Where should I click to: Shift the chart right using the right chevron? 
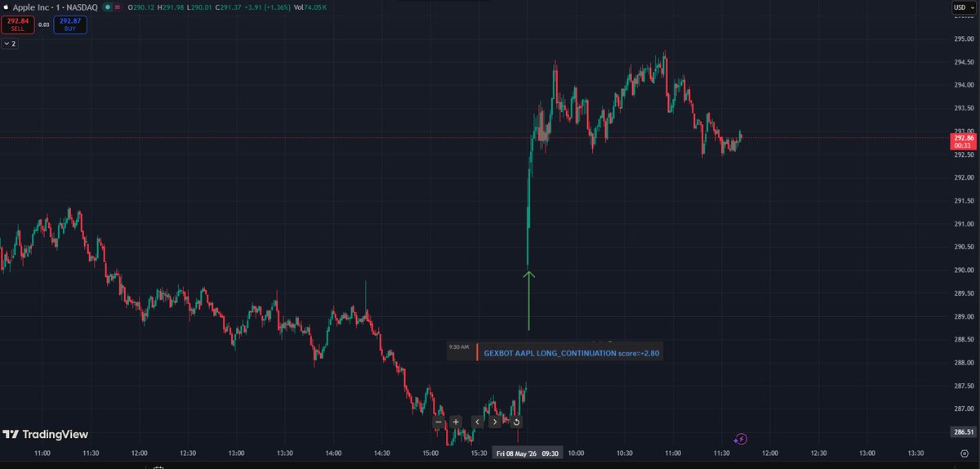[495, 422]
